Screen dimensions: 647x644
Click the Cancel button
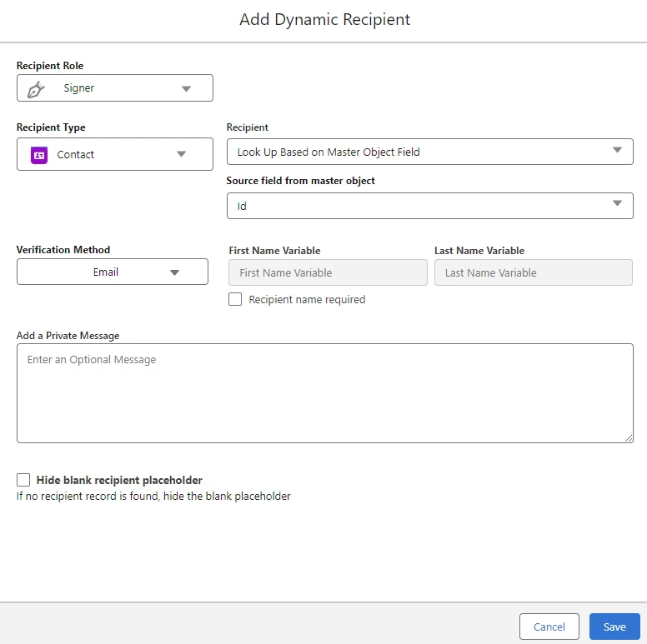pyautogui.click(x=549, y=627)
